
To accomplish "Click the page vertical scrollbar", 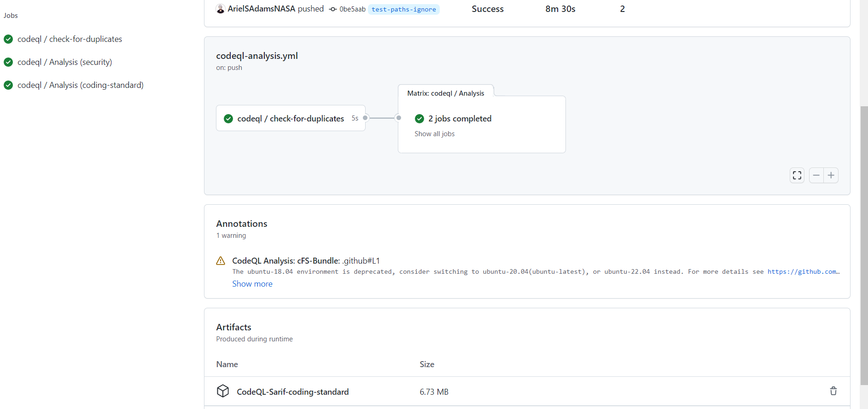I will click(864, 230).
